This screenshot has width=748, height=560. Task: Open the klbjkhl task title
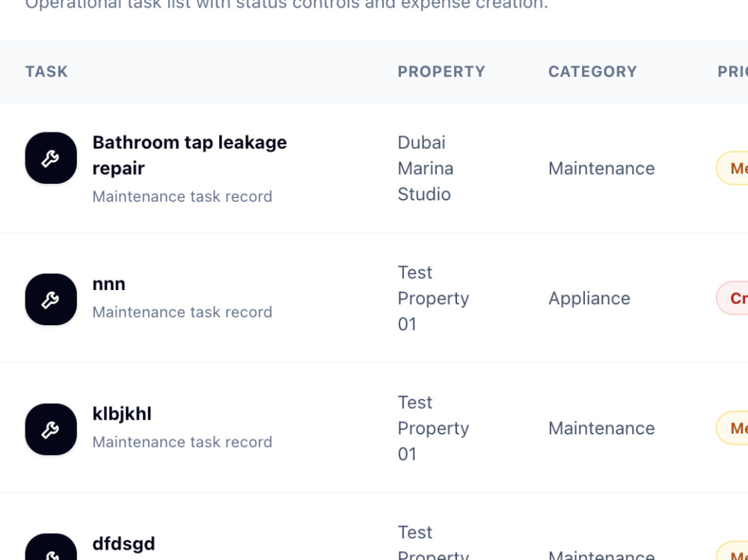click(x=122, y=413)
